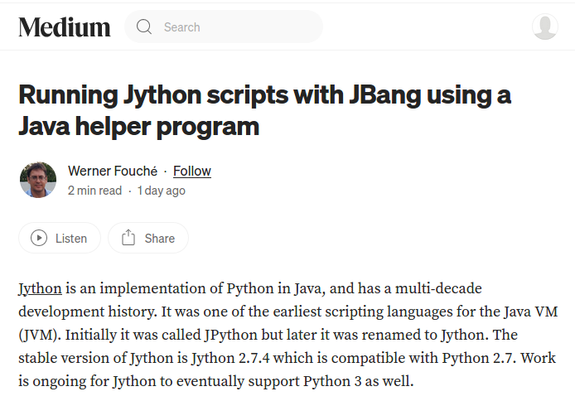Follow the author via Follow link
The width and height of the screenshot is (575, 401).
(x=192, y=171)
